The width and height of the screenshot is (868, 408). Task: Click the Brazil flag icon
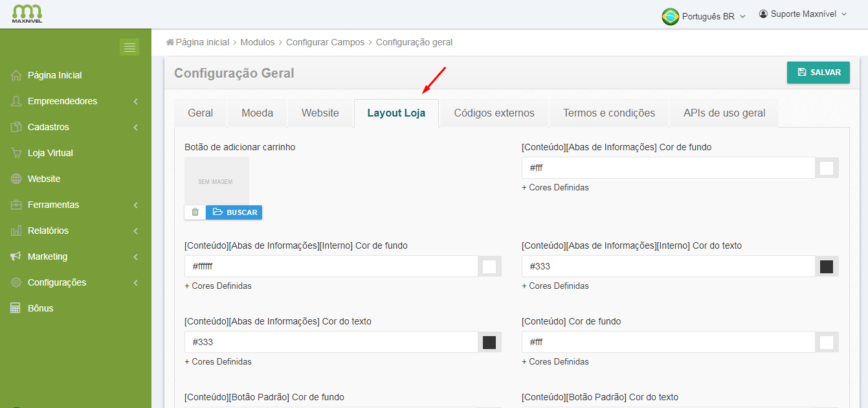pyautogui.click(x=670, y=16)
